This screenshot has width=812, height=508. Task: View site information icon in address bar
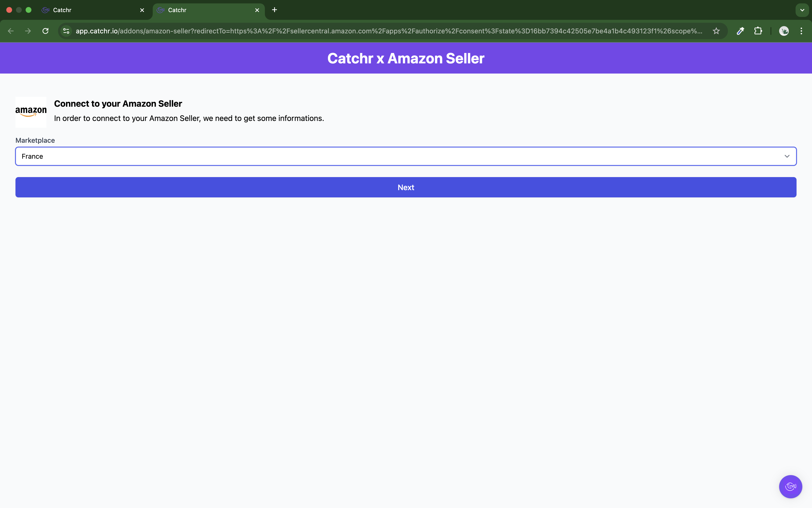(66, 31)
